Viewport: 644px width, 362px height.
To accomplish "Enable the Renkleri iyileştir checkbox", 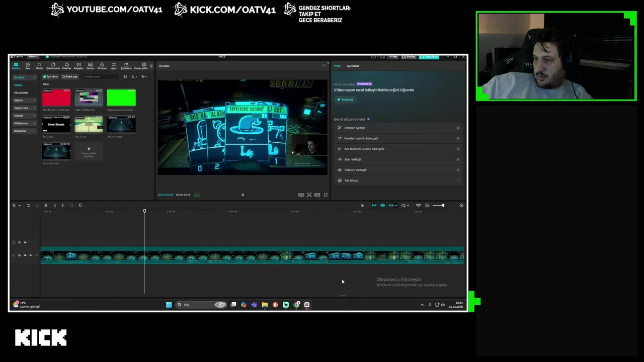I will [458, 128].
